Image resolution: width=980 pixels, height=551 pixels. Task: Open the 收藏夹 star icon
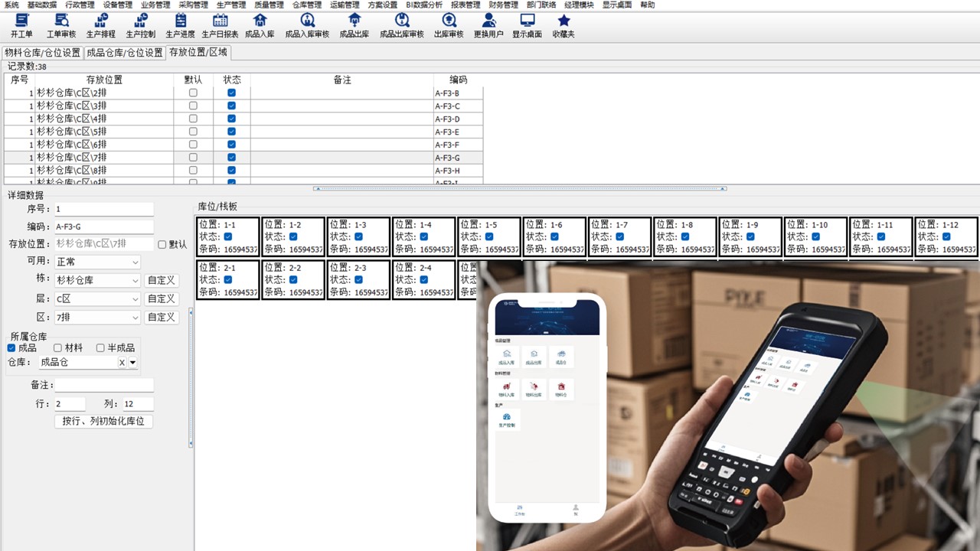pos(563,24)
